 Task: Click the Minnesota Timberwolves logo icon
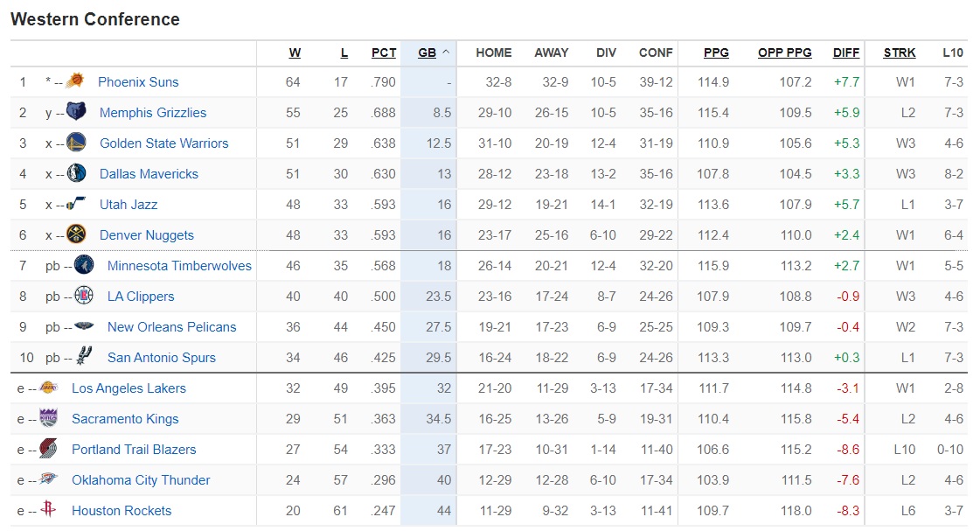click(84, 265)
